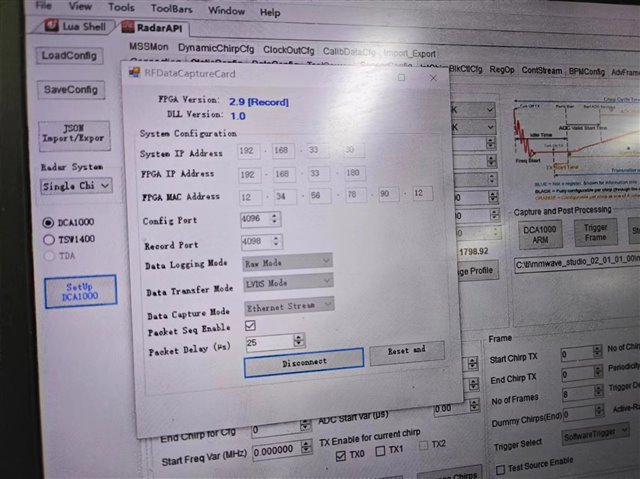640x479 pixels.
Task: Click the Manage Profile button
Action: 478,271
